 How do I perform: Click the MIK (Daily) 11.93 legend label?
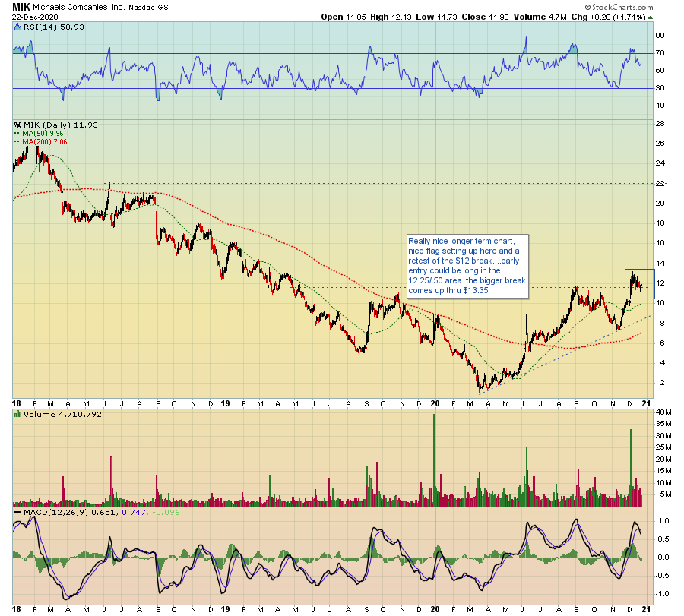[x=61, y=125]
